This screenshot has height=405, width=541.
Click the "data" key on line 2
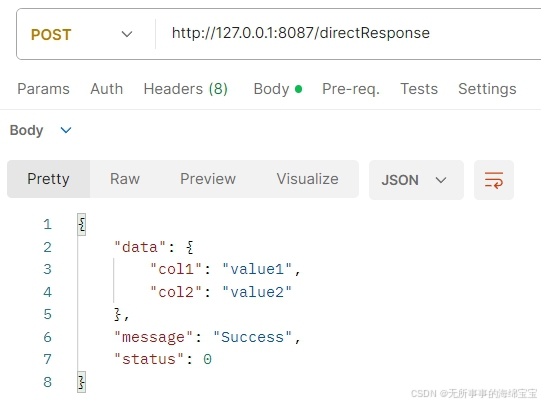(140, 247)
